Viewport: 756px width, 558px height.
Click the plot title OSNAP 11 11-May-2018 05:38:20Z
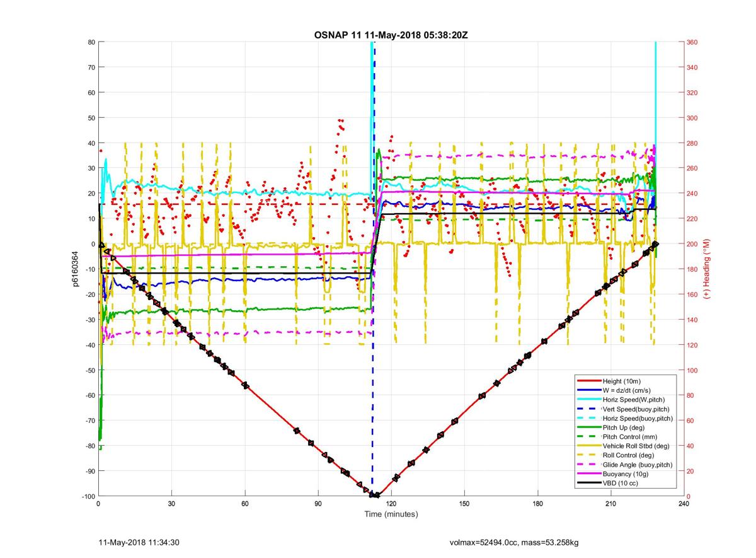click(391, 35)
